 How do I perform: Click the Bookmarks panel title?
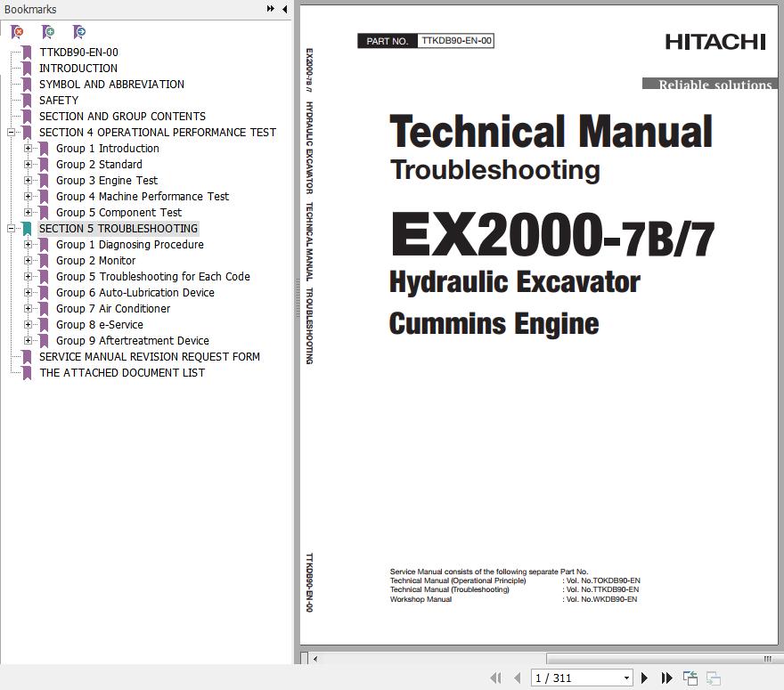(x=30, y=9)
